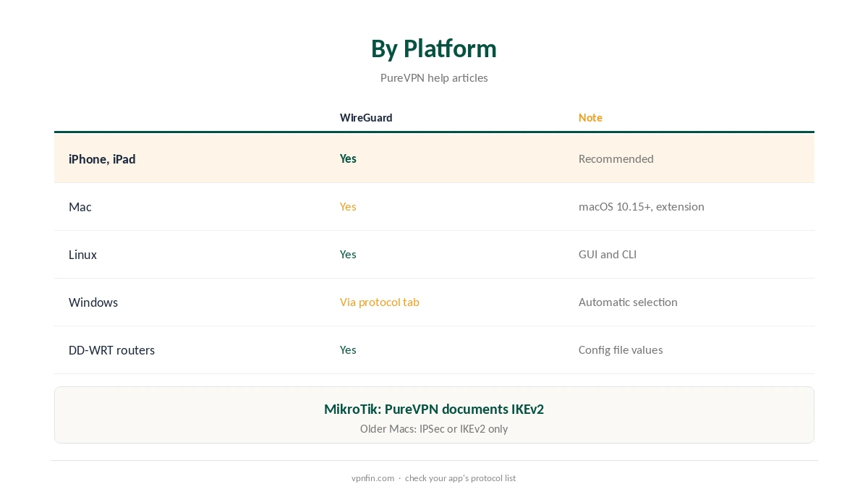868x492 pixels.
Task: Select the "DD-WRT routers" row label
Action: pos(111,349)
